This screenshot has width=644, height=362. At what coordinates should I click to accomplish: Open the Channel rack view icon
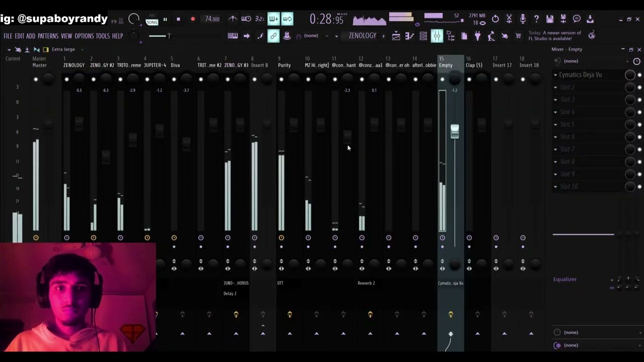pyautogui.click(x=423, y=36)
